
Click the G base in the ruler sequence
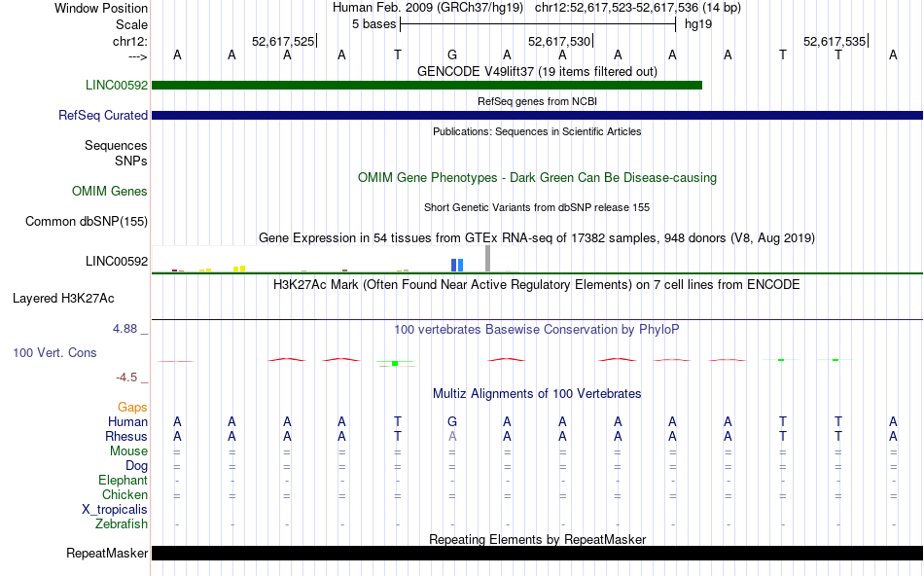coord(452,54)
